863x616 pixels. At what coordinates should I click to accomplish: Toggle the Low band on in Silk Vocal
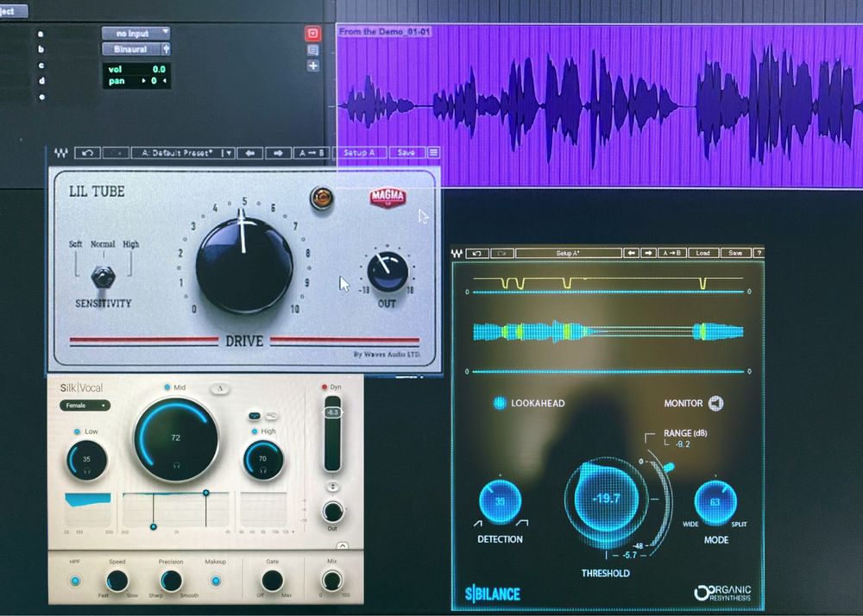coord(77,431)
